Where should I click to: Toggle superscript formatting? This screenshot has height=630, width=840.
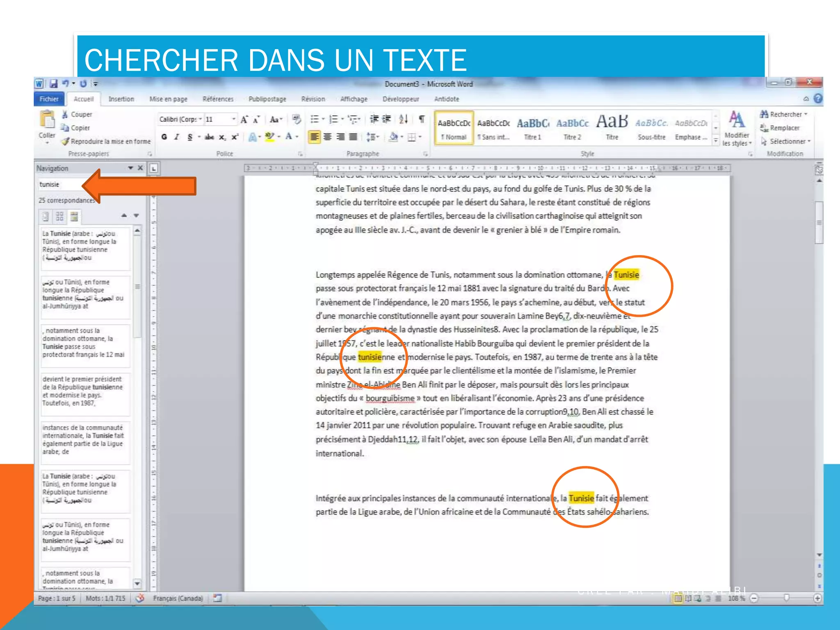(x=235, y=137)
